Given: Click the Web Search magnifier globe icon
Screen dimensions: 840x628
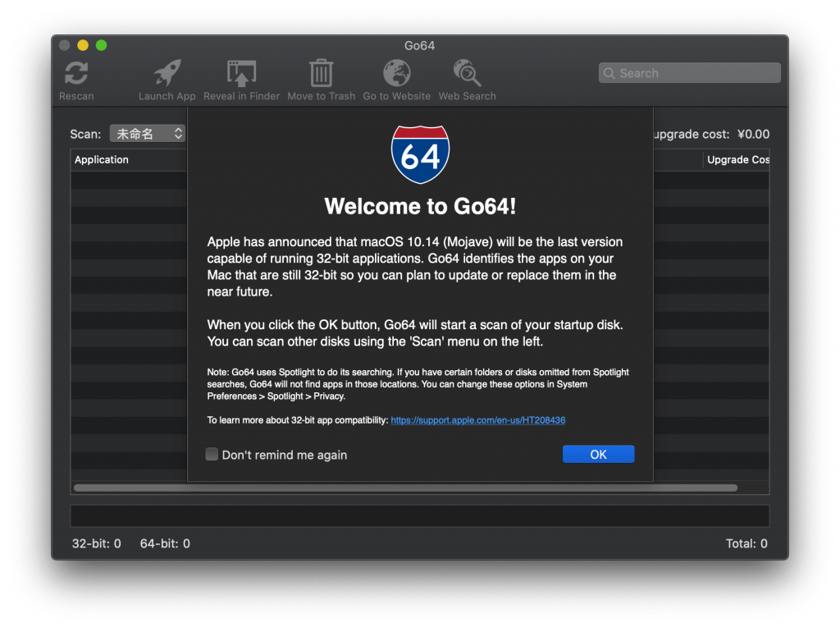Looking at the screenshot, I should pos(467,74).
